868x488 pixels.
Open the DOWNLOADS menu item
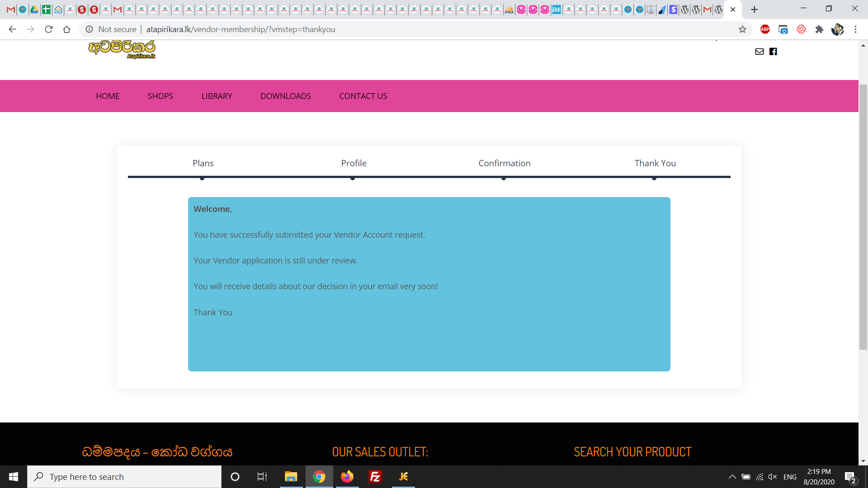click(x=286, y=96)
